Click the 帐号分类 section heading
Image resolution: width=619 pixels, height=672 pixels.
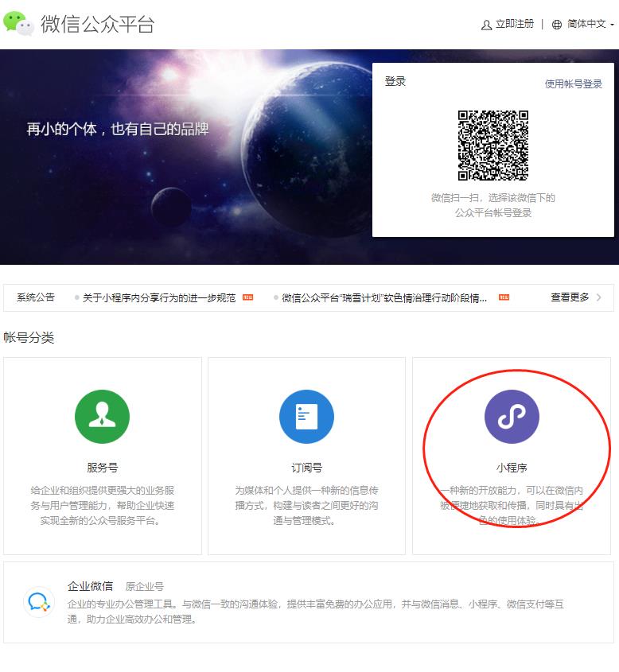coord(29,338)
